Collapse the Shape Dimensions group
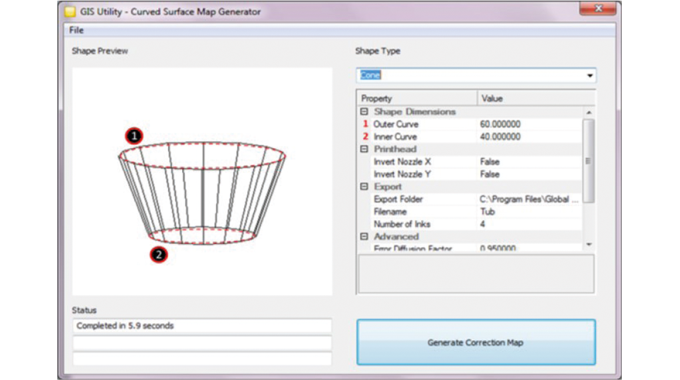 pyautogui.click(x=364, y=111)
